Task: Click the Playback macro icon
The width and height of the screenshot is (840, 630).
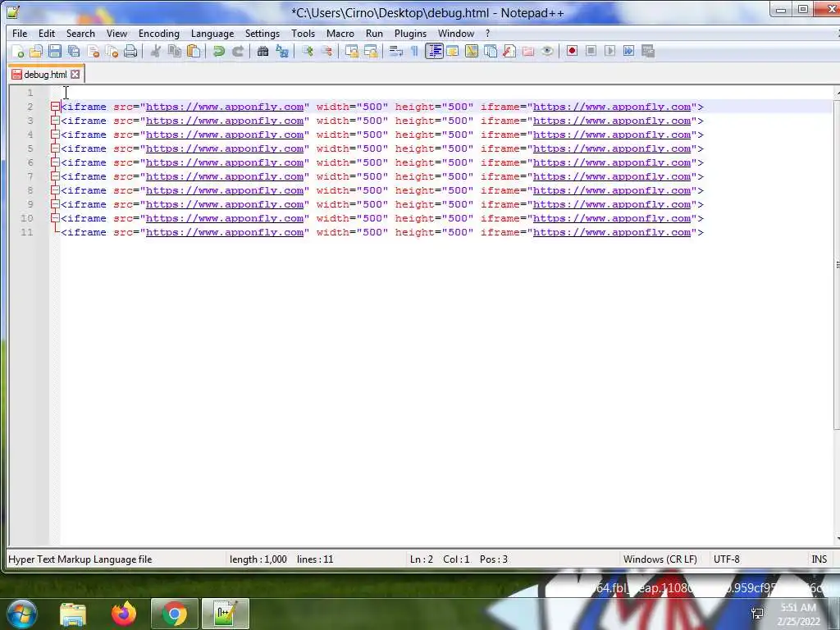Action: click(609, 52)
